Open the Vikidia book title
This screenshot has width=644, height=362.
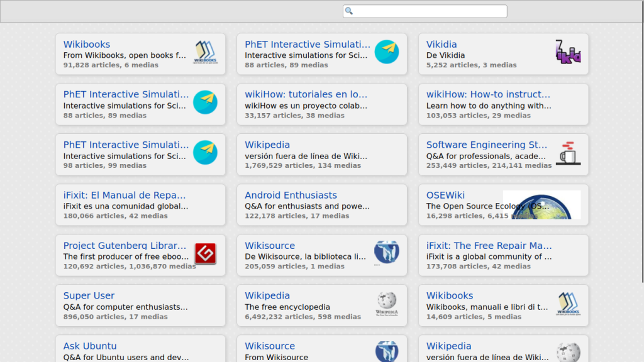[441, 45]
